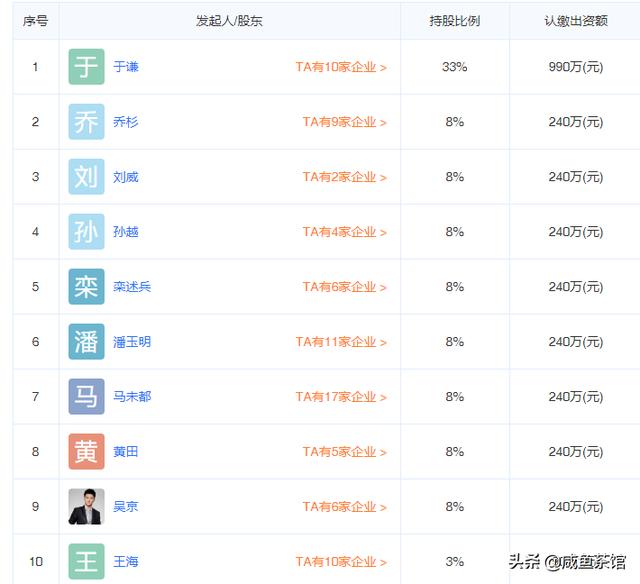Open shareholder 王海's profile
Image resolution: width=640 pixels, height=584 pixels.
126,562
